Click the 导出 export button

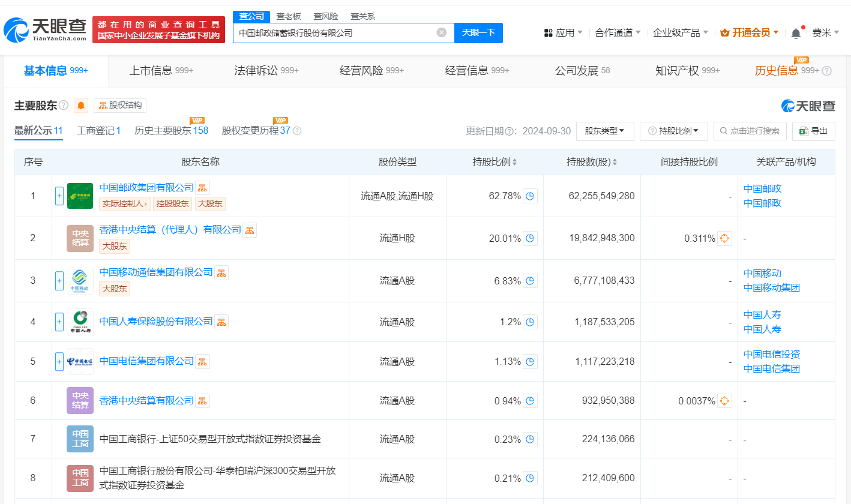[814, 131]
